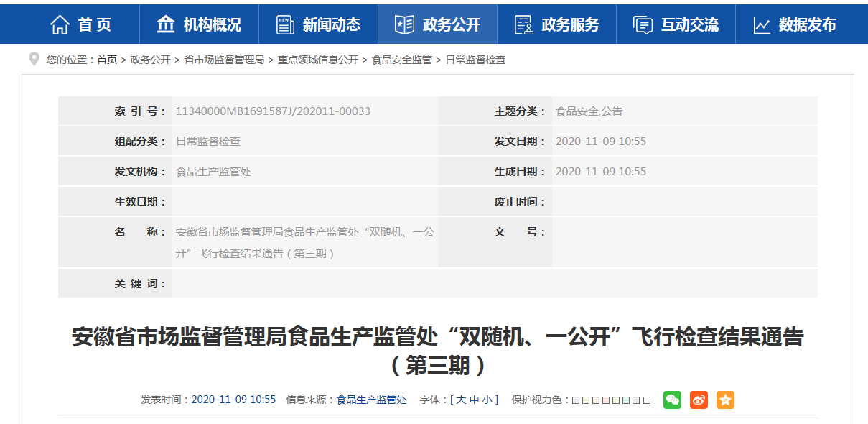
Task: Click the 生成日期 value 2020-11-09 10:55
Action: tap(601, 172)
